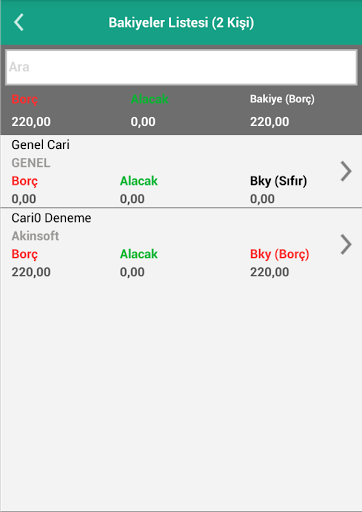Tap the Akinsoft company label
The image size is (362, 512).
35,236
